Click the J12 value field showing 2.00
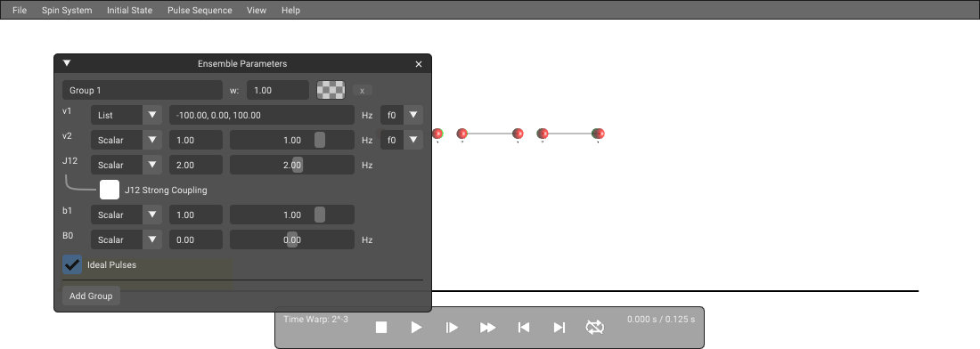The height and width of the screenshot is (349, 980). pos(196,165)
